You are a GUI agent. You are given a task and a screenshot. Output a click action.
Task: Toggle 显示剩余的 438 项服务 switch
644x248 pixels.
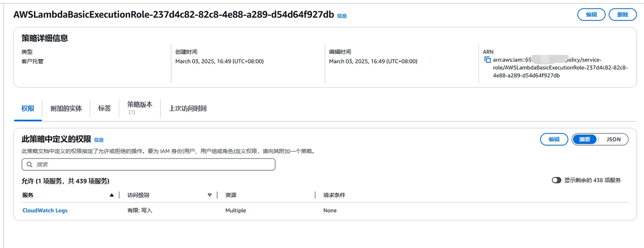pyautogui.click(x=556, y=180)
